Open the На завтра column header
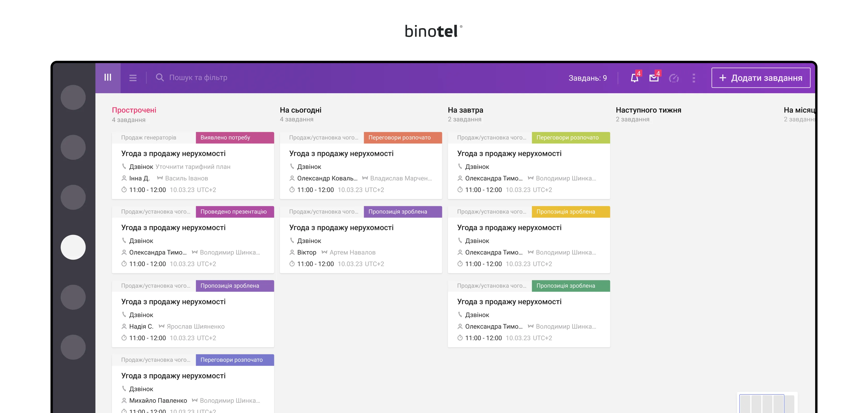 click(x=465, y=110)
